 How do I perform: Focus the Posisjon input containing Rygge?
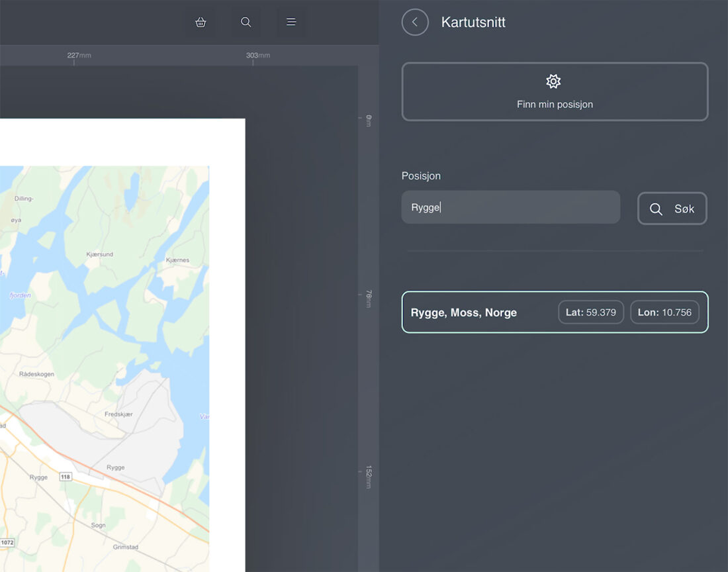[510, 207]
